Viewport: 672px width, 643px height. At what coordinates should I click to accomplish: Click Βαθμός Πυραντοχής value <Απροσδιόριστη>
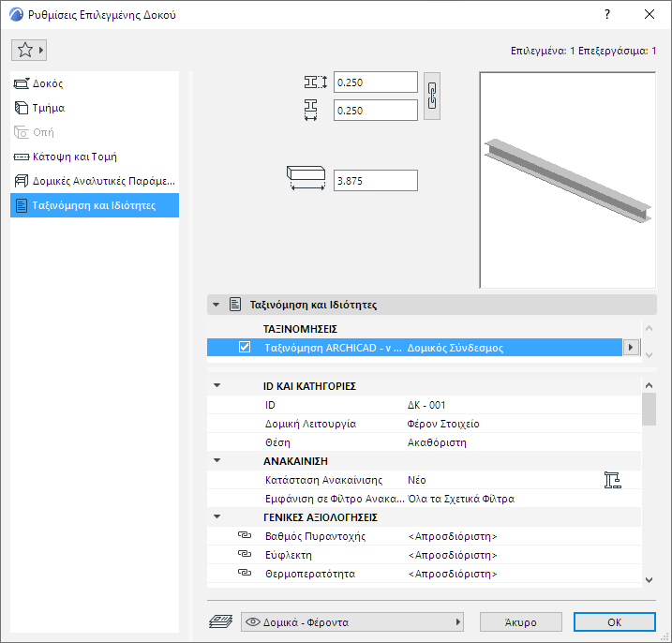(x=453, y=536)
